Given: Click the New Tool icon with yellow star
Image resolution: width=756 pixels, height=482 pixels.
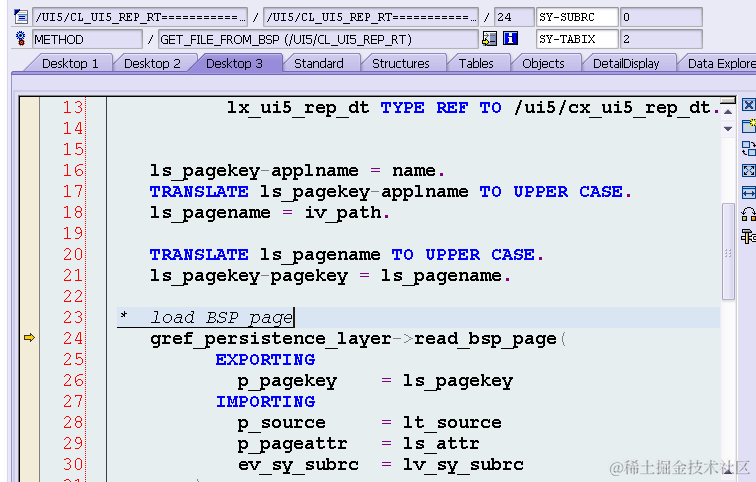Looking at the screenshot, I should click(x=748, y=126).
